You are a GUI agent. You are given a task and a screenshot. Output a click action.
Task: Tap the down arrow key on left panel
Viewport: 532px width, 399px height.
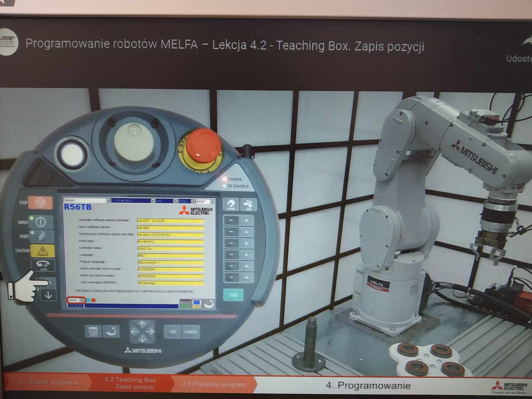[x=48, y=295]
